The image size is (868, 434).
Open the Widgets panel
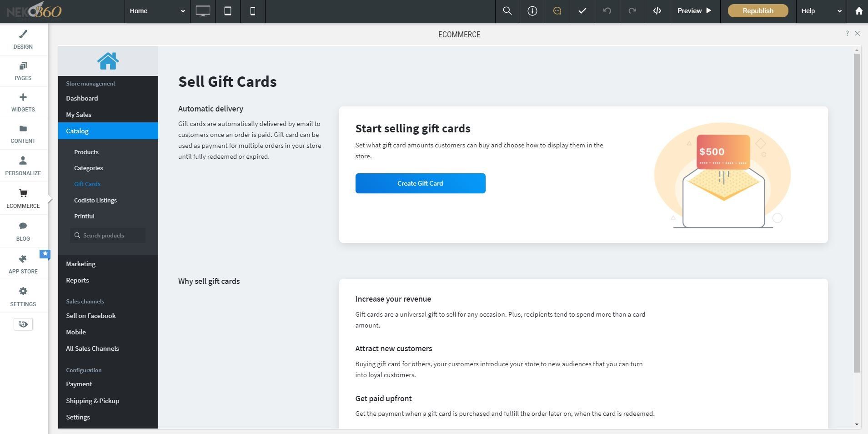(23, 102)
